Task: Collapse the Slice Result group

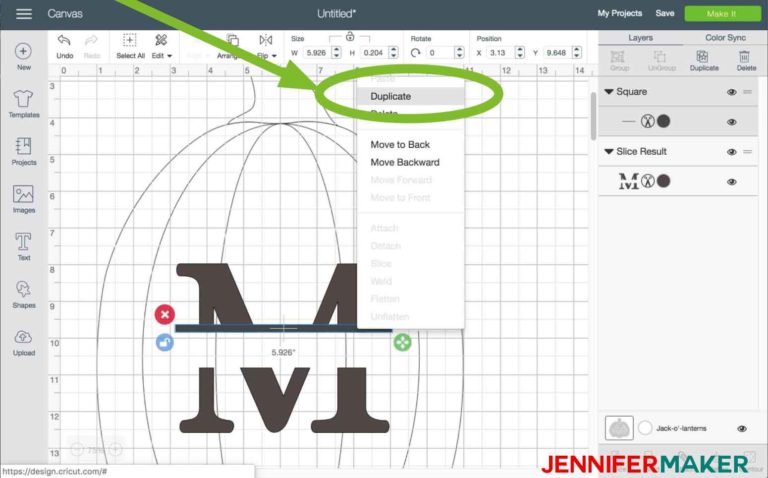Action: point(609,151)
